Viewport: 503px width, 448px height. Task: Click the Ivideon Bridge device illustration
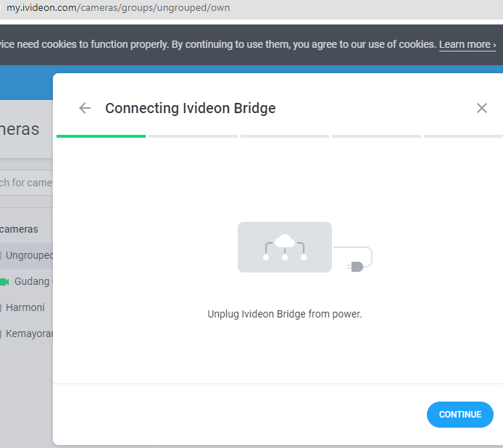click(285, 247)
